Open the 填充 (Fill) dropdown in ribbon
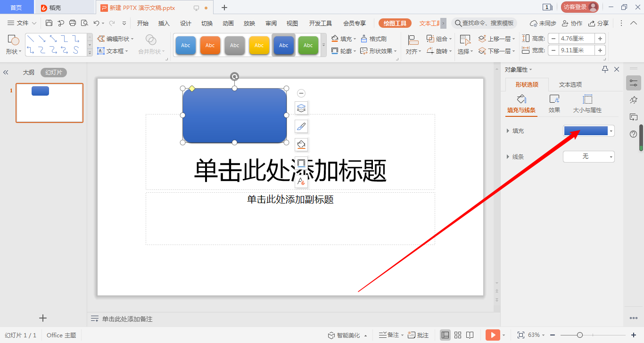 click(x=343, y=39)
